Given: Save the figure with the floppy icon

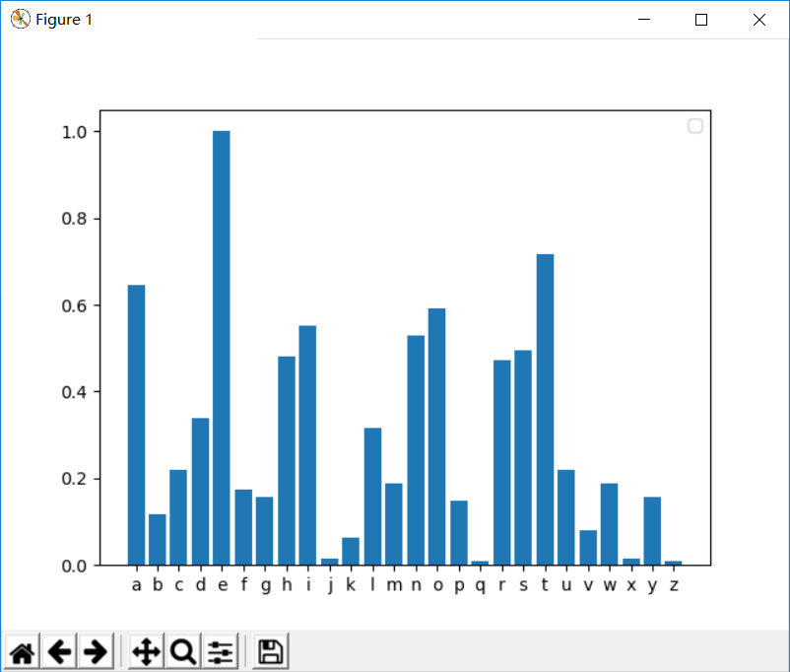Looking at the screenshot, I should tap(271, 652).
